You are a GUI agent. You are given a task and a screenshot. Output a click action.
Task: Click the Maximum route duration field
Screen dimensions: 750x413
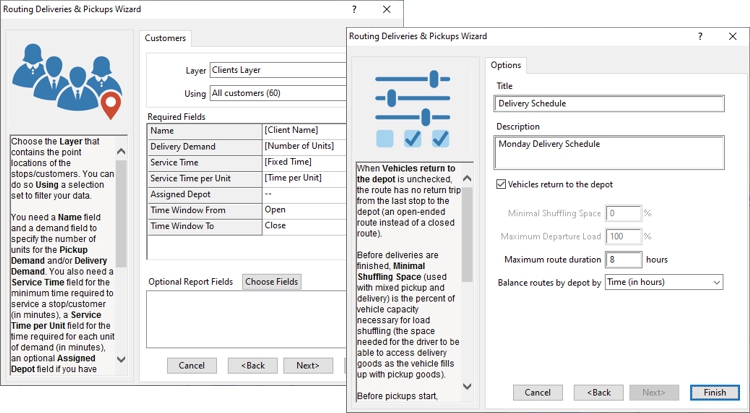point(625,259)
